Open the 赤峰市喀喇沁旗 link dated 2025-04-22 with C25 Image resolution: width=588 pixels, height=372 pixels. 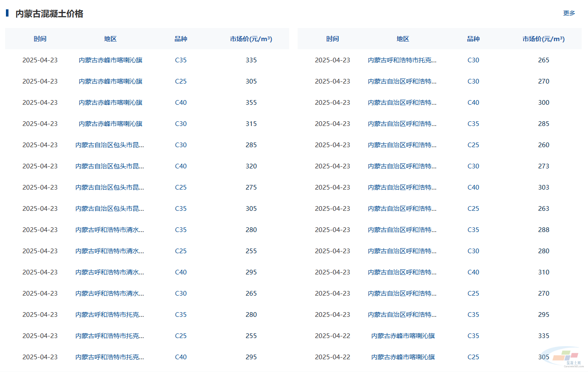pyautogui.click(x=403, y=357)
